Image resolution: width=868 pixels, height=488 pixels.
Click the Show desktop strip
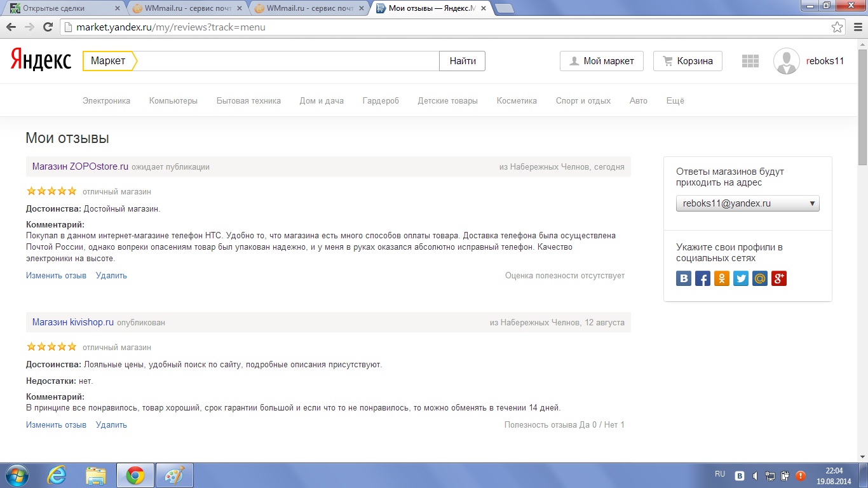(864, 475)
